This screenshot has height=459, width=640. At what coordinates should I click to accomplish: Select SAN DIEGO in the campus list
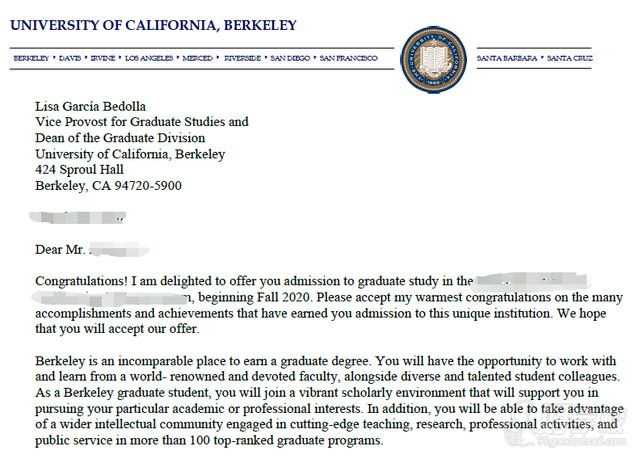pos(291,58)
